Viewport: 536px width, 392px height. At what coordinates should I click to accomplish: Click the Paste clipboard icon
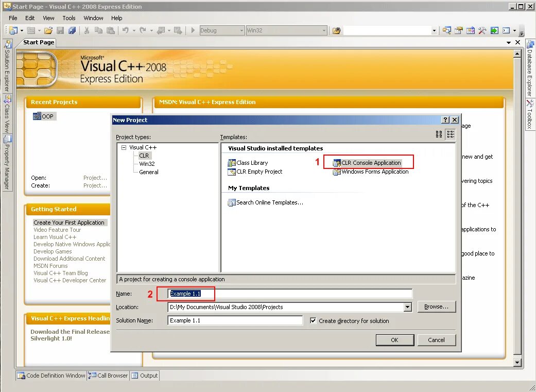coord(110,30)
